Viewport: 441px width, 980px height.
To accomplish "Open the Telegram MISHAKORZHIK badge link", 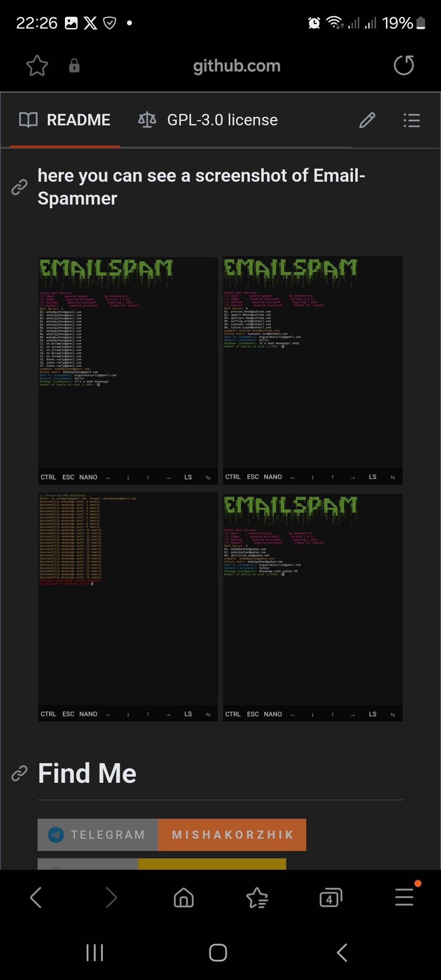I will 172,835.
